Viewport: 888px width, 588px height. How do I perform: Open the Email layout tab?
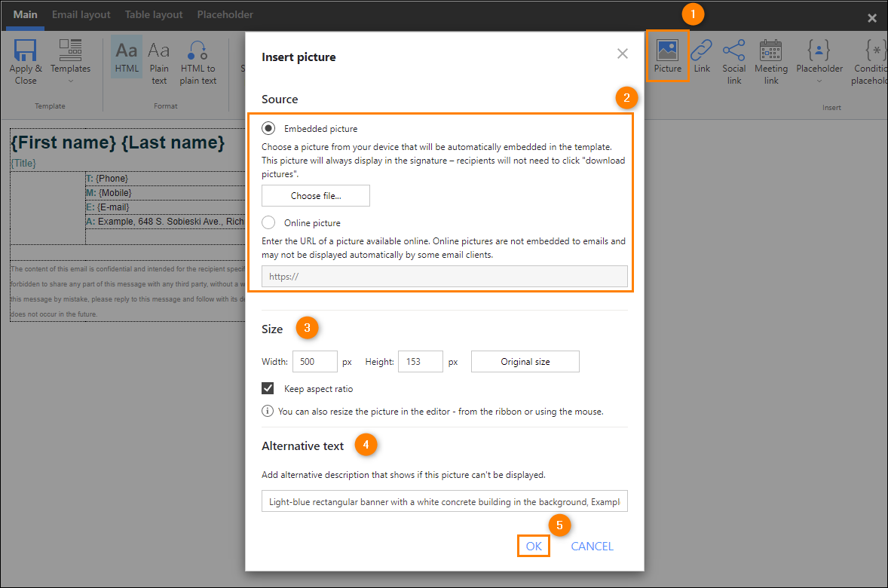coord(81,15)
